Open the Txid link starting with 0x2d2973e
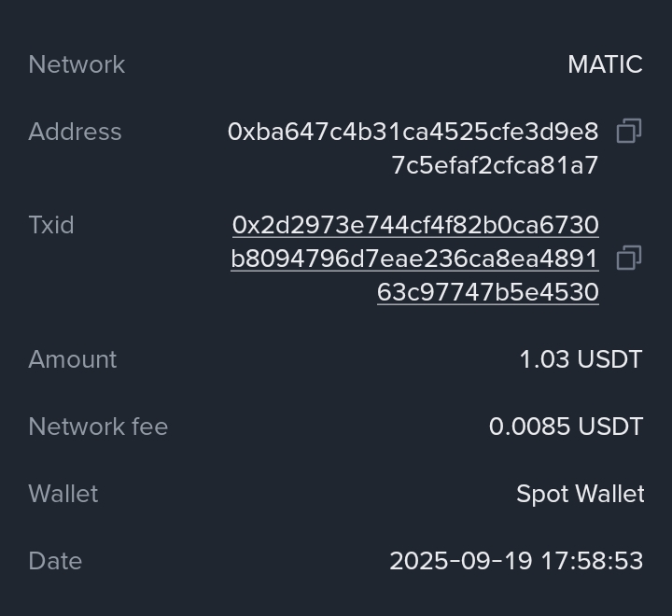Screen dimensions: 672x616 tap(415, 225)
